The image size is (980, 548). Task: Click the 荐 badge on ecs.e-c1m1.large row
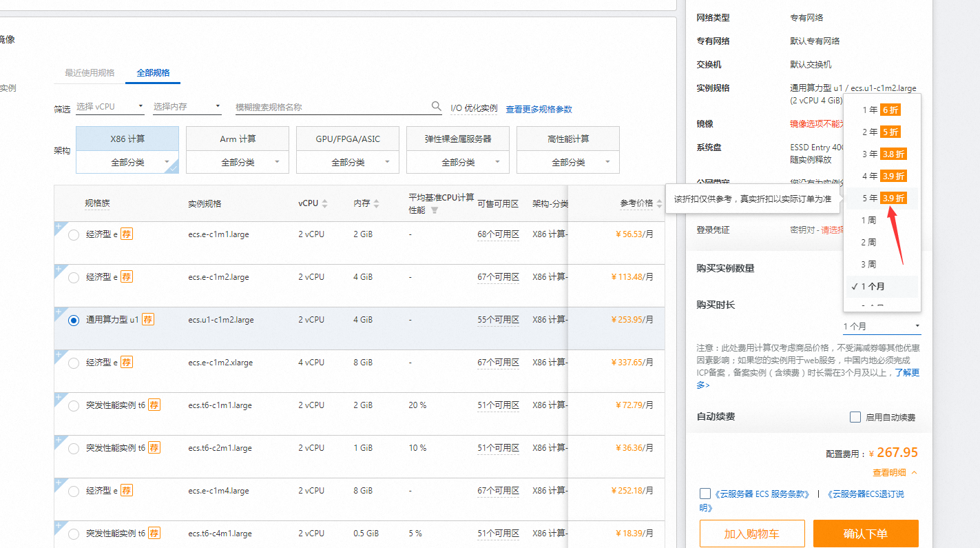tap(127, 234)
